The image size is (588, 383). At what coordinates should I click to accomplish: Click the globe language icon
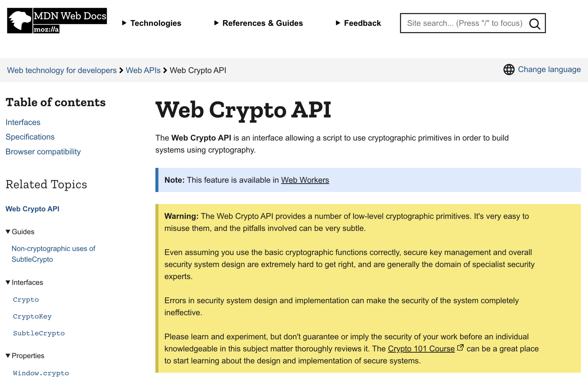pos(509,70)
